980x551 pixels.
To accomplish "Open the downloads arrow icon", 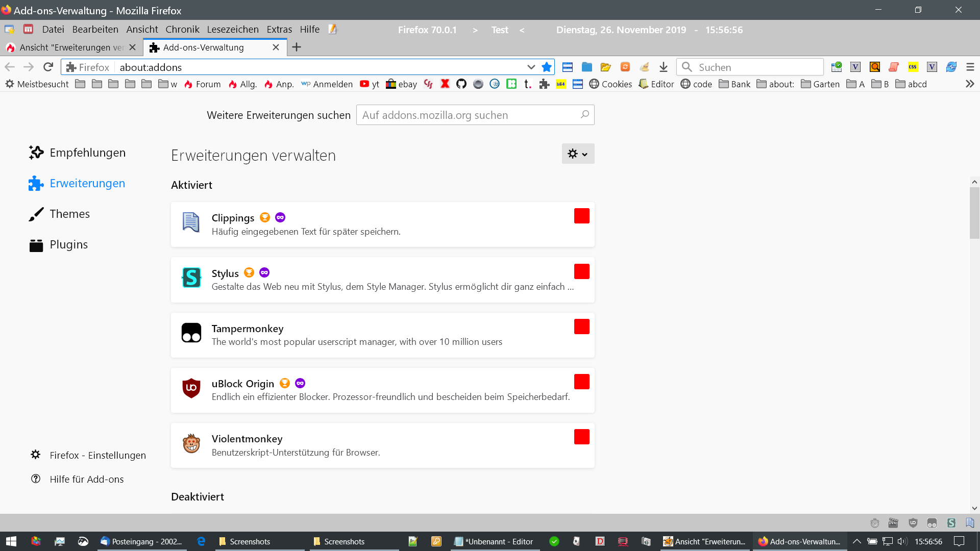I will click(x=663, y=67).
